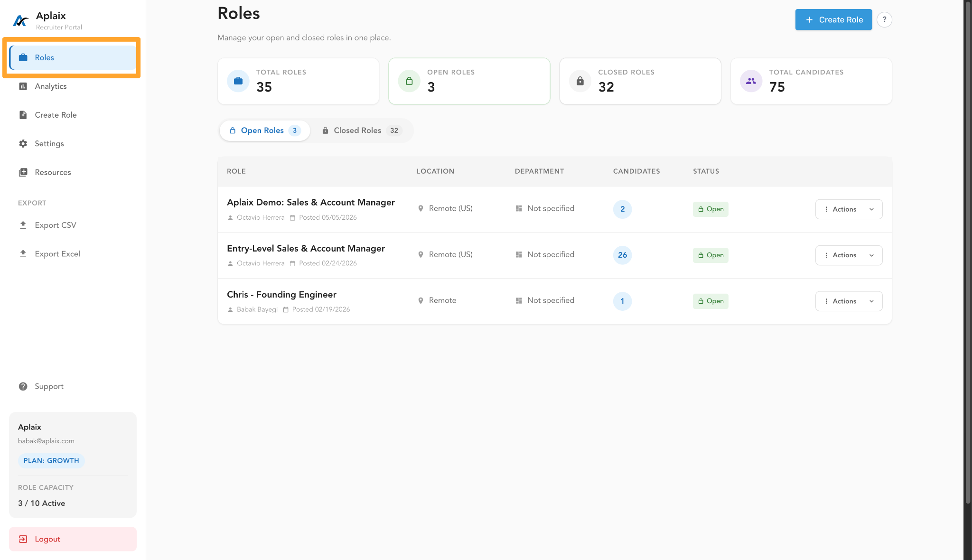Click the Roles briefcase icon in sidebar
972x560 pixels.
(23, 57)
